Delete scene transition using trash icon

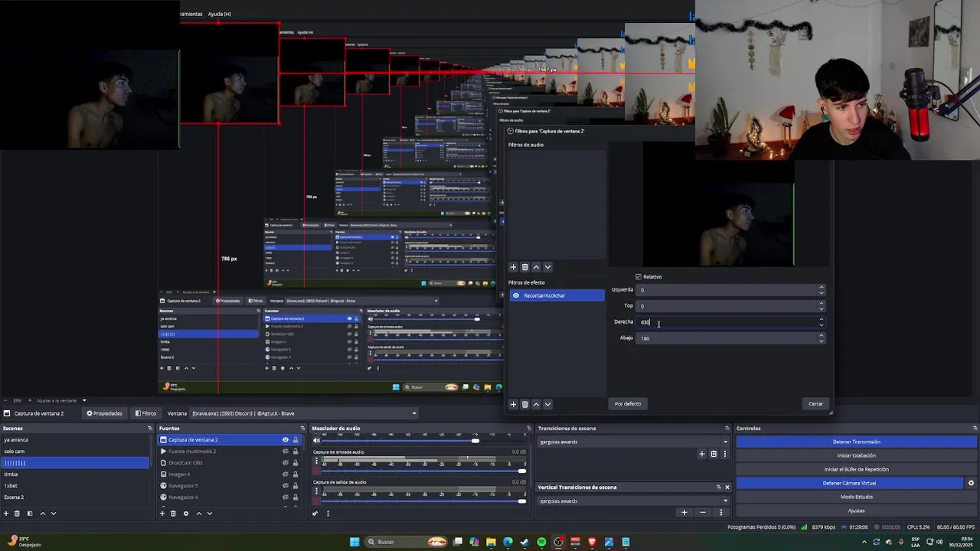click(x=714, y=454)
